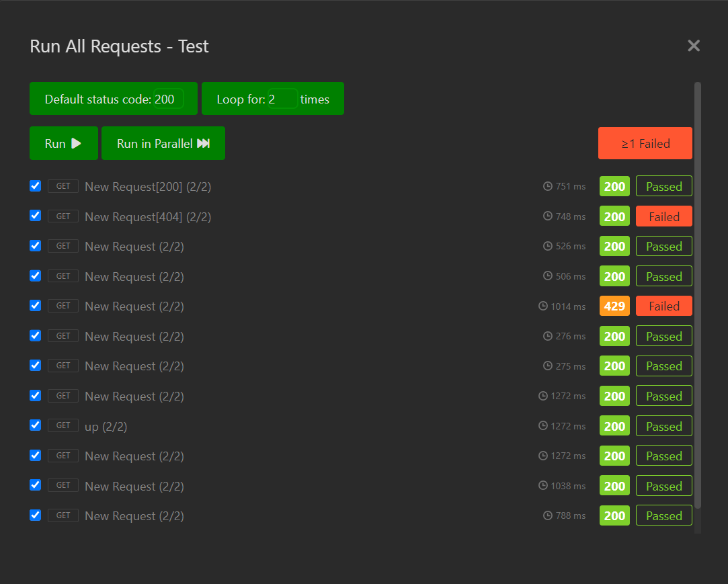This screenshot has height=584, width=728.
Task: Select the 'up (2/2)' request name
Action: click(x=106, y=426)
